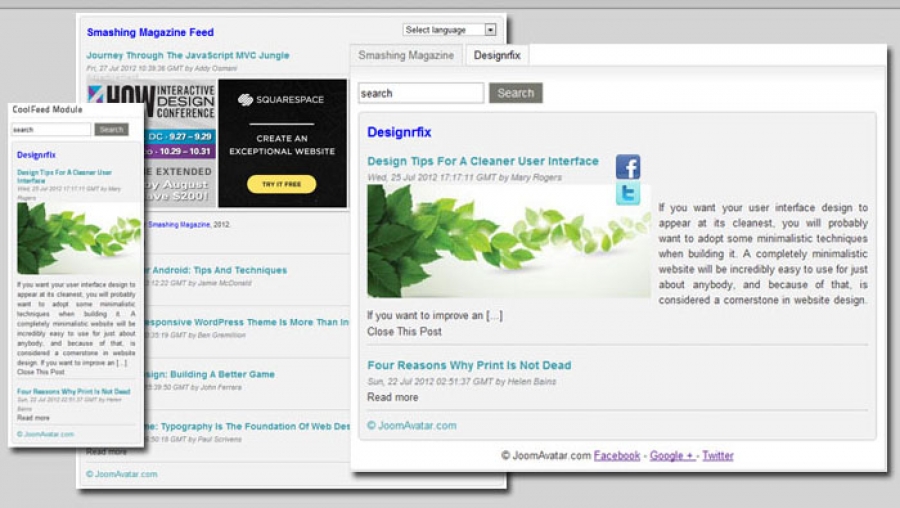Screen dimensions: 900x508
Task: Click Close This Post in large panel
Action: coord(404,332)
